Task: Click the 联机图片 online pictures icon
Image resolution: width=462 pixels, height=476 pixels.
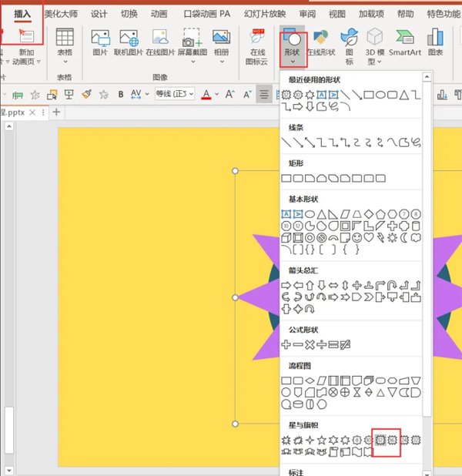Action: [129, 42]
